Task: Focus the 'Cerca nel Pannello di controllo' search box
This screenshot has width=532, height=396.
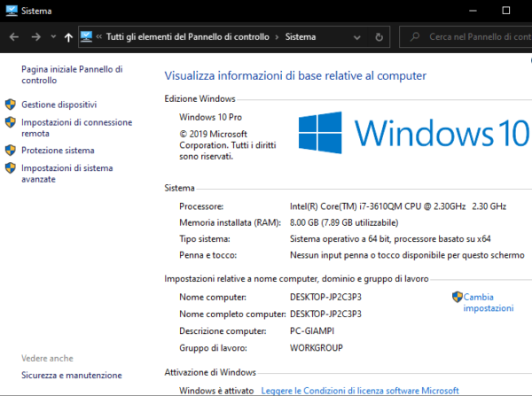Action: (465, 36)
